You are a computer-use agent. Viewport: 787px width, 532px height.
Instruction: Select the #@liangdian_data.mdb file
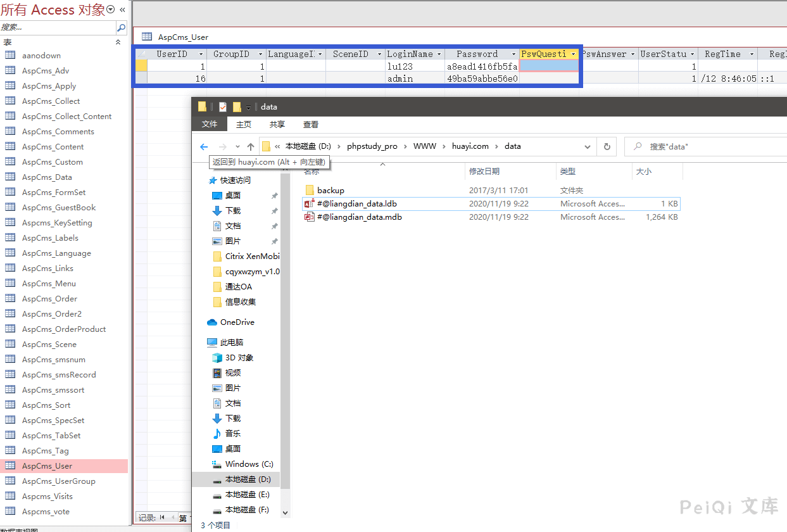click(359, 217)
